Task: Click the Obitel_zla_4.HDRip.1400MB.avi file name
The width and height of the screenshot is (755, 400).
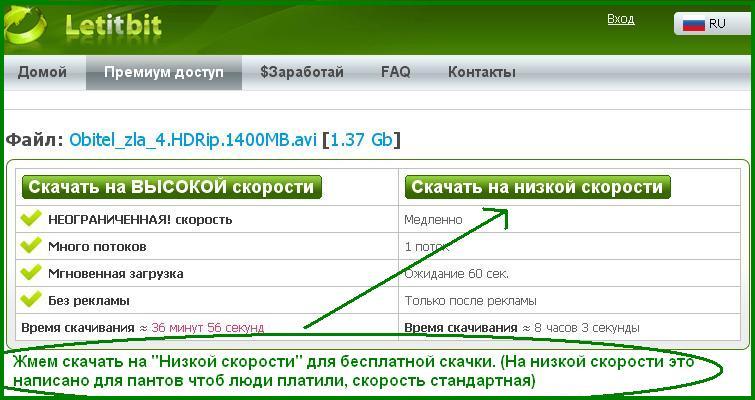Action: click(x=192, y=140)
